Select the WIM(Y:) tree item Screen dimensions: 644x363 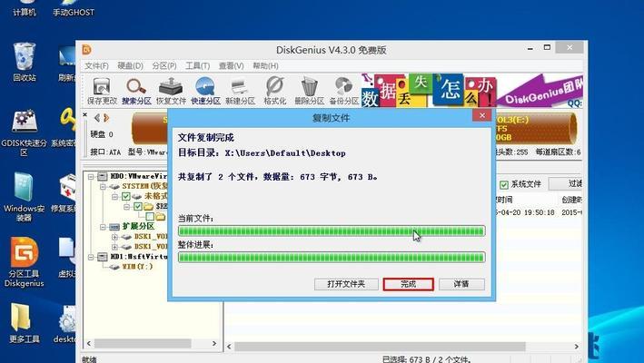pos(137,267)
